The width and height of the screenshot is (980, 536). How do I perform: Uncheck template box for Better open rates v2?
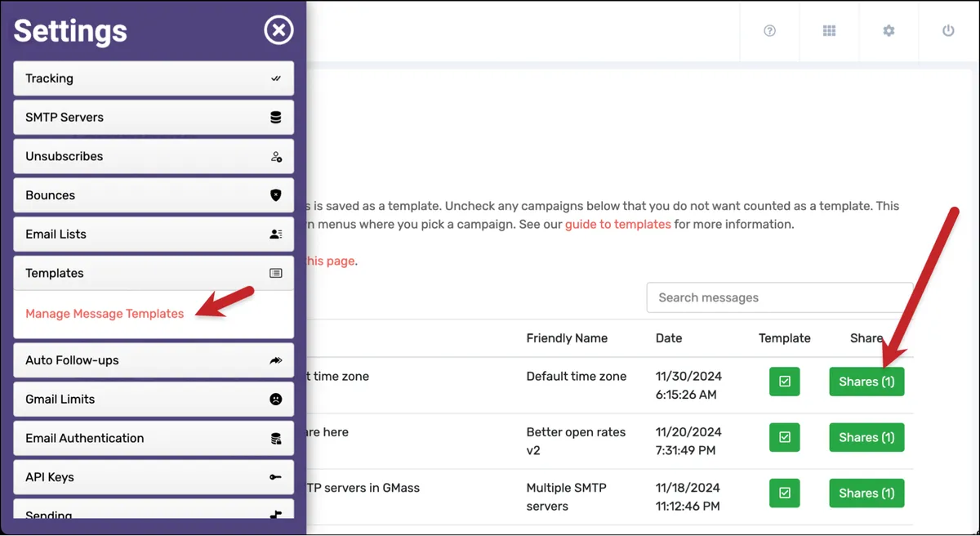tap(785, 437)
